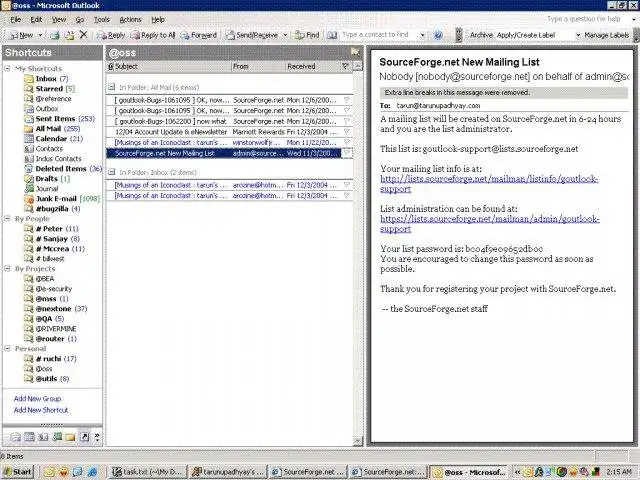Open the Tools menu

pyautogui.click(x=102, y=19)
